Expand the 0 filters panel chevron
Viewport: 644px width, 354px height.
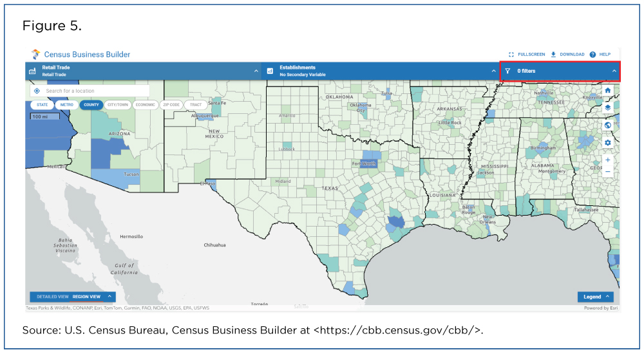(x=614, y=71)
